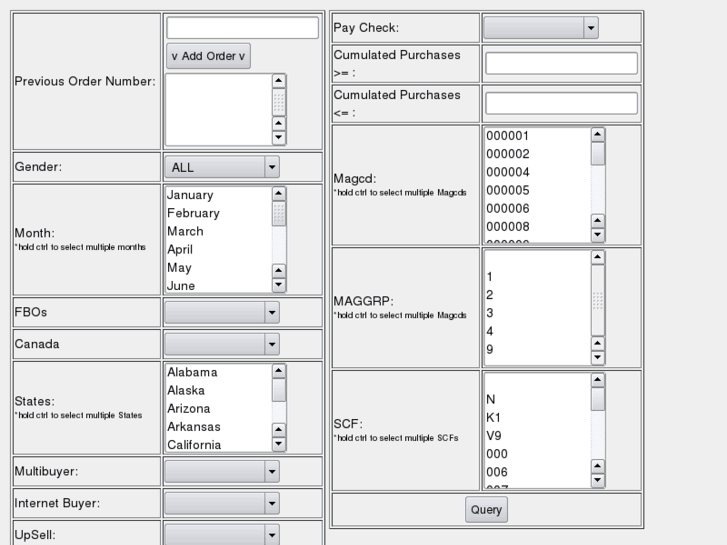This screenshot has height=545, width=727.
Task: Click MAGGRP list bottom scroll down arrow
Action: pos(598,357)
